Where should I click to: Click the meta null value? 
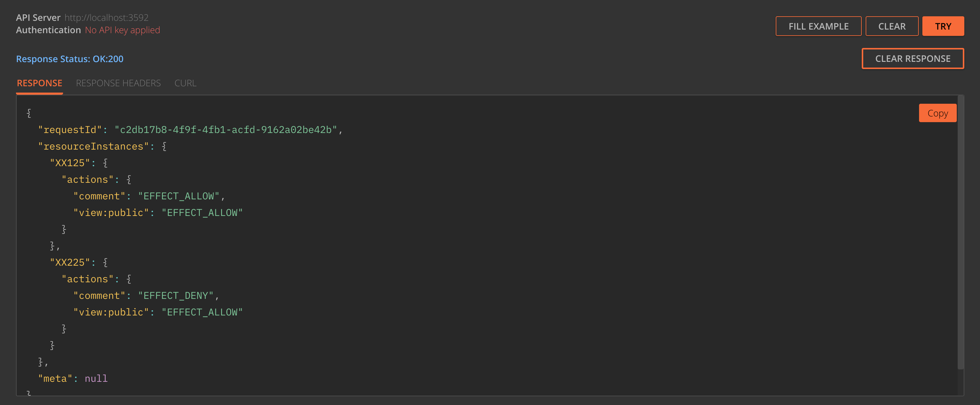click(96, 378)
